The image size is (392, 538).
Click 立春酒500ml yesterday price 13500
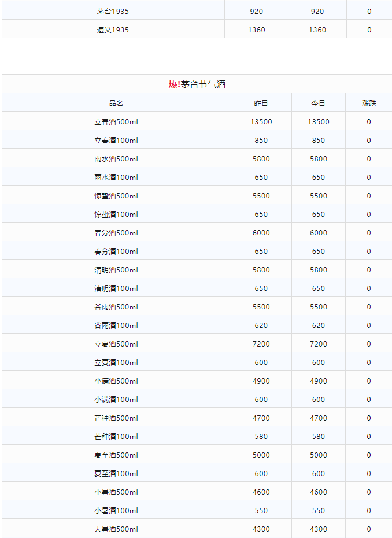(261, 122)
